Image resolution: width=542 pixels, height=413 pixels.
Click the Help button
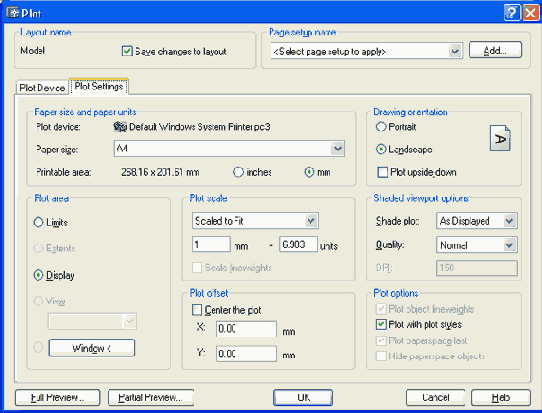(x=501, y=398)
